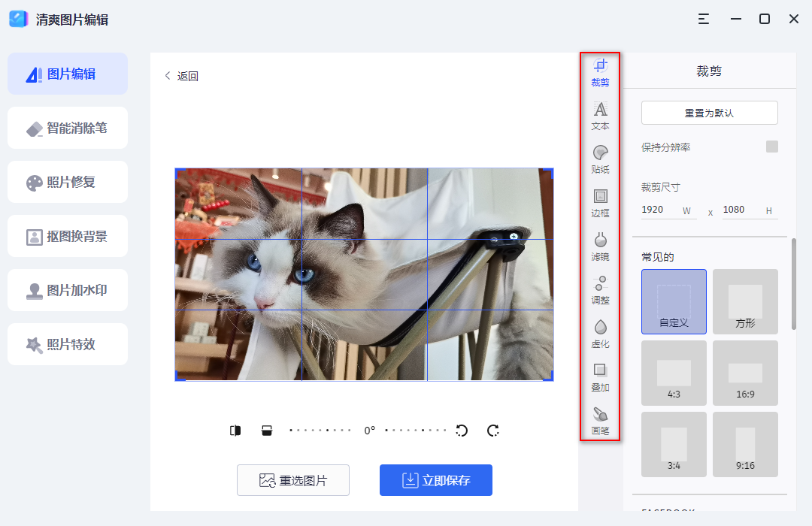812x526 pixels.
Task: Click the 裁剪尺寸 label
Action: pyautogui.click(x=661, y=187)
